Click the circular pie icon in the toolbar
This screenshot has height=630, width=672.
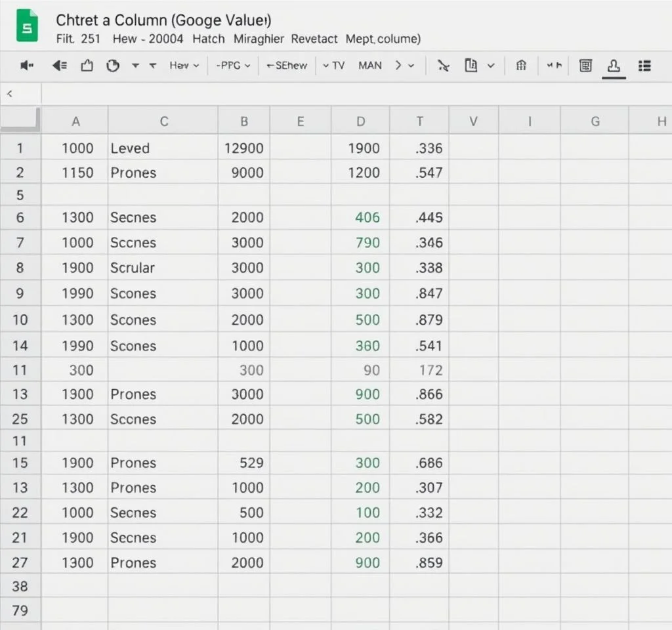(113, 66)
